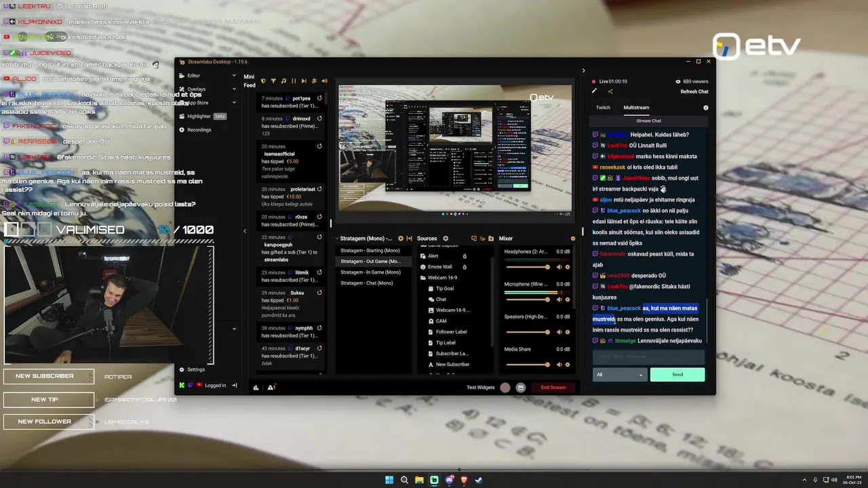Mute the Media Share channel
This screenshot has width=868, height=488.
(559, 365)
